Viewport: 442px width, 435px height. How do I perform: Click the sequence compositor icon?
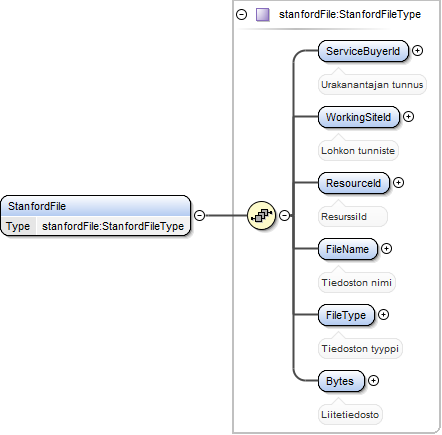(262, 215)
